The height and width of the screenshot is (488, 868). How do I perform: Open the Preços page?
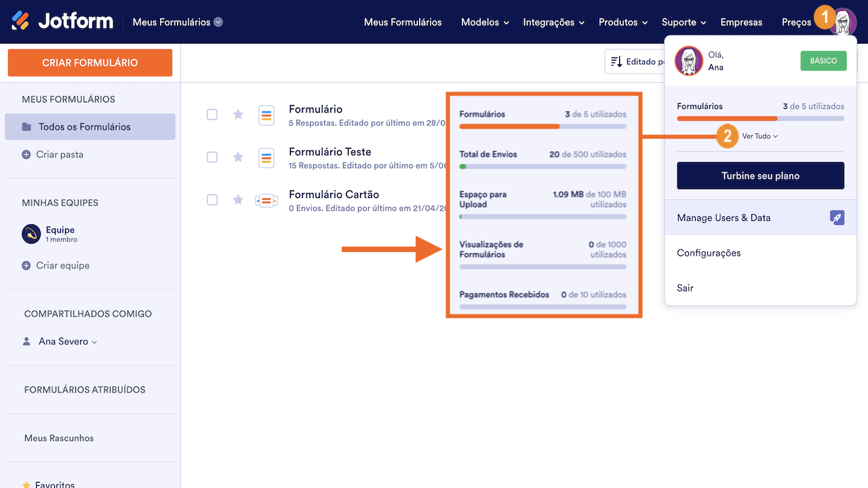click(x=796, y=22)
